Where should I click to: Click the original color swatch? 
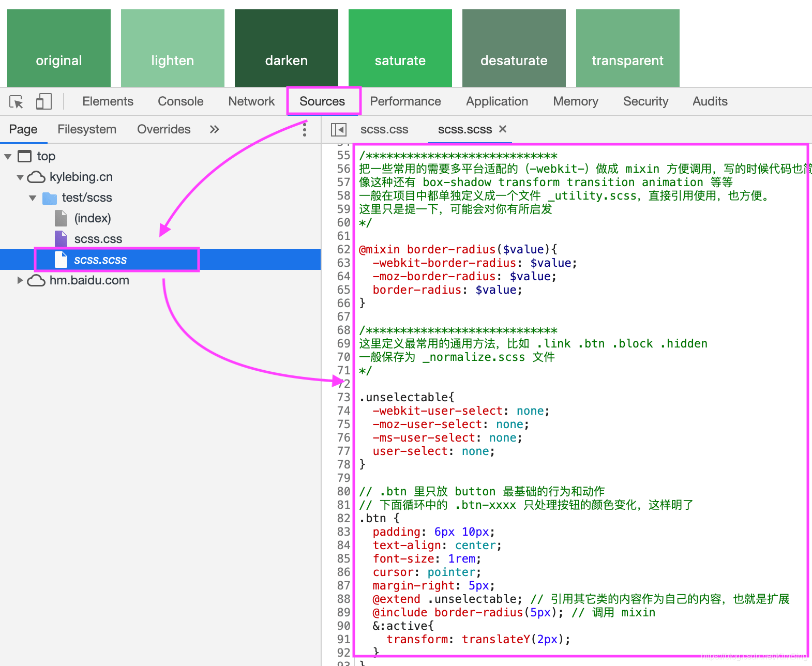(x=59, y=48)
